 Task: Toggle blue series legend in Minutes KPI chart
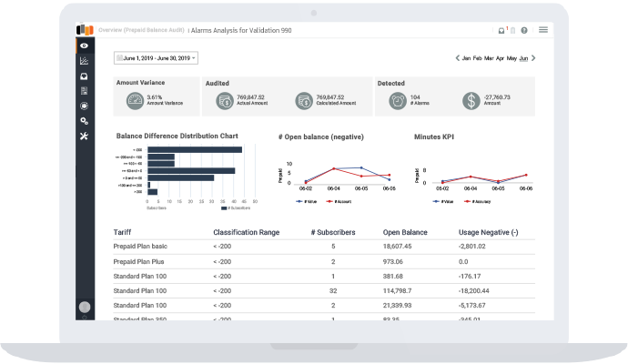pyautogui.click(x=443, y=201)
